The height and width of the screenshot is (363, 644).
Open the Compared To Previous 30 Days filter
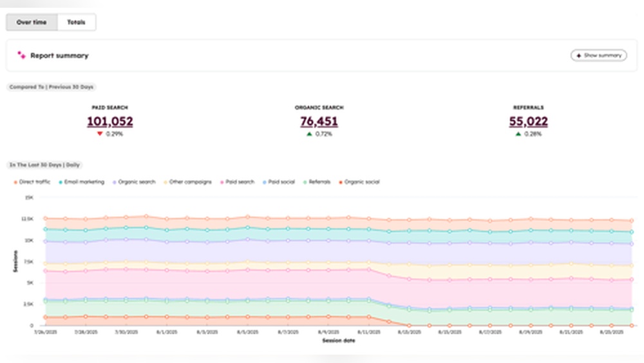pos(52,86)
